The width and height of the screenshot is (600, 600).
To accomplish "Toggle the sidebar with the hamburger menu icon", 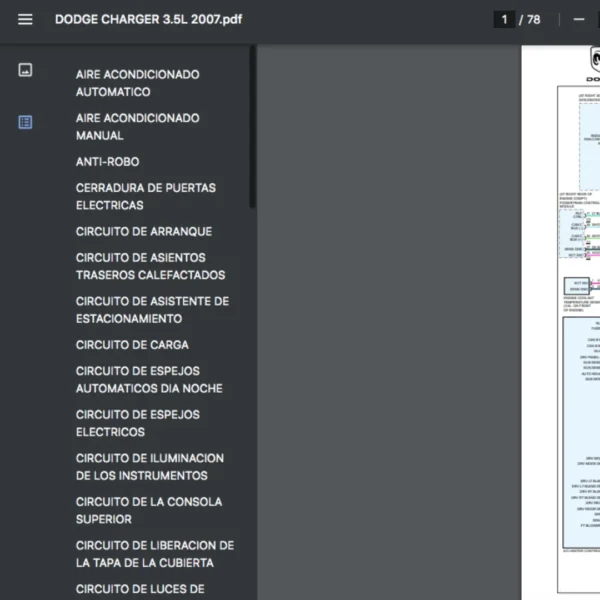I will tap(25, 19).
